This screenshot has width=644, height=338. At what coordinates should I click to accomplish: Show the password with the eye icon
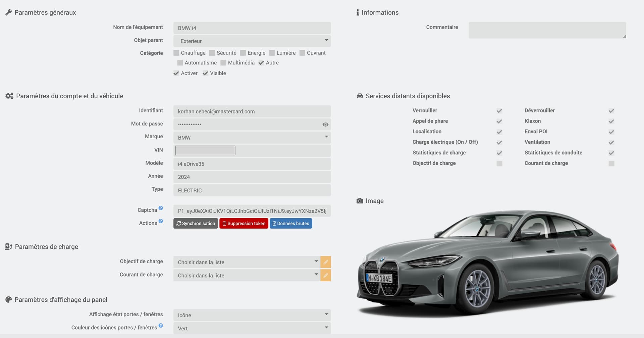(x=325, y=125)
